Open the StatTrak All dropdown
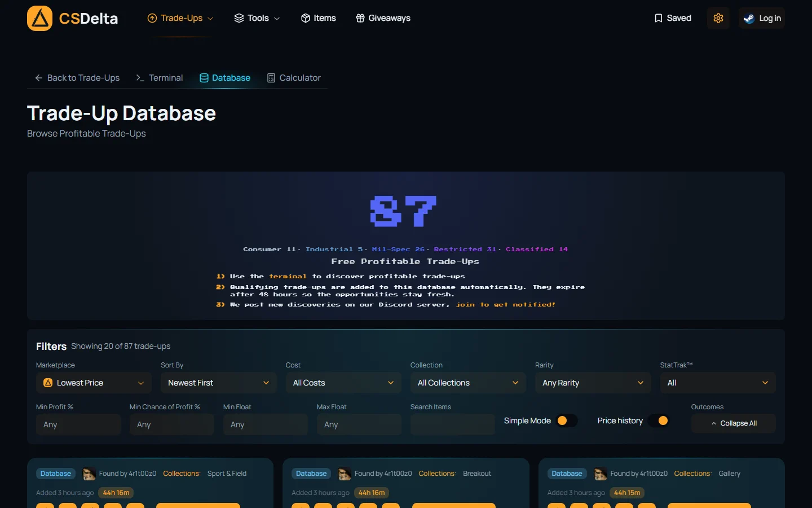 point(718,383)
